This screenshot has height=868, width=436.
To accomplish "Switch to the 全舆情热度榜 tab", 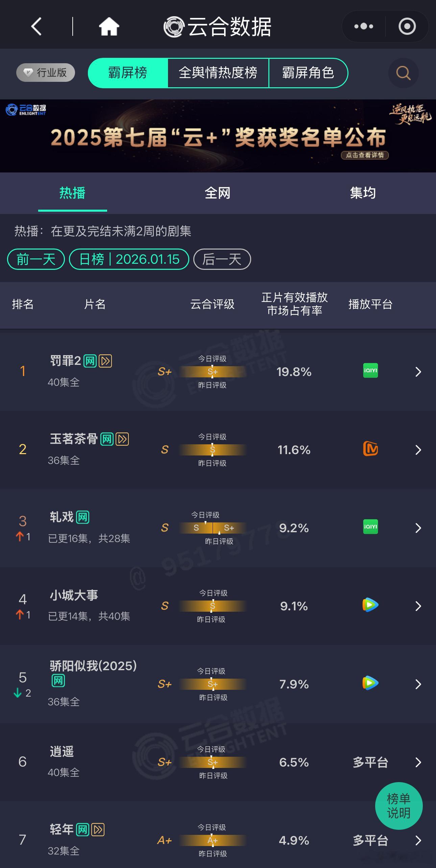I will tap(218, 73).
